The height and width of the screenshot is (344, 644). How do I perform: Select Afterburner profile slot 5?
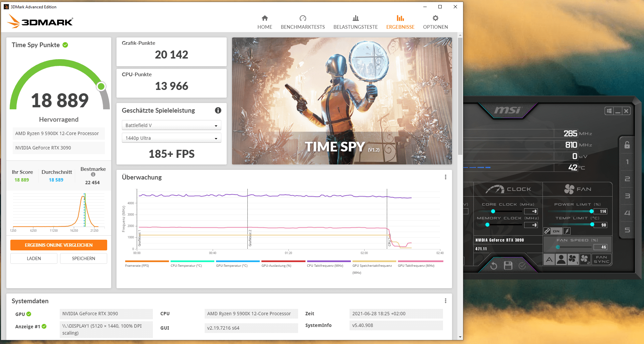[627, 230]
